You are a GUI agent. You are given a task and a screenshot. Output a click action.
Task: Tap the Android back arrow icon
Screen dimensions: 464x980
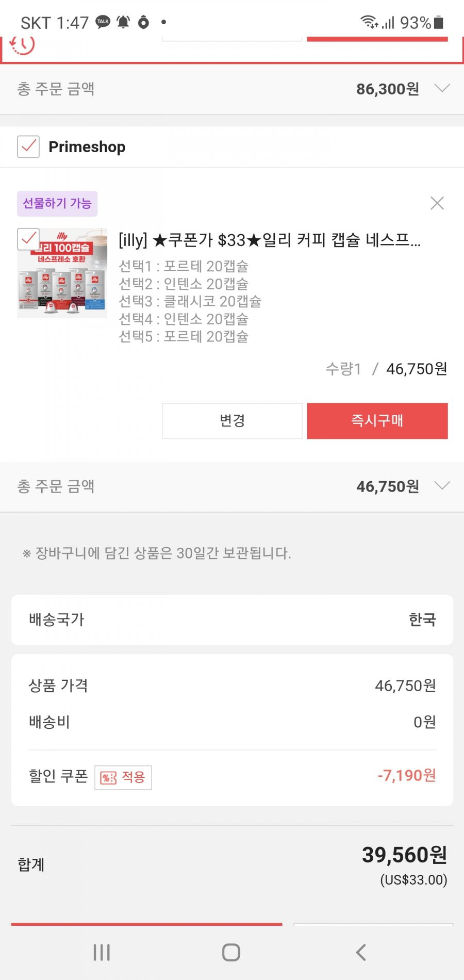361,952
